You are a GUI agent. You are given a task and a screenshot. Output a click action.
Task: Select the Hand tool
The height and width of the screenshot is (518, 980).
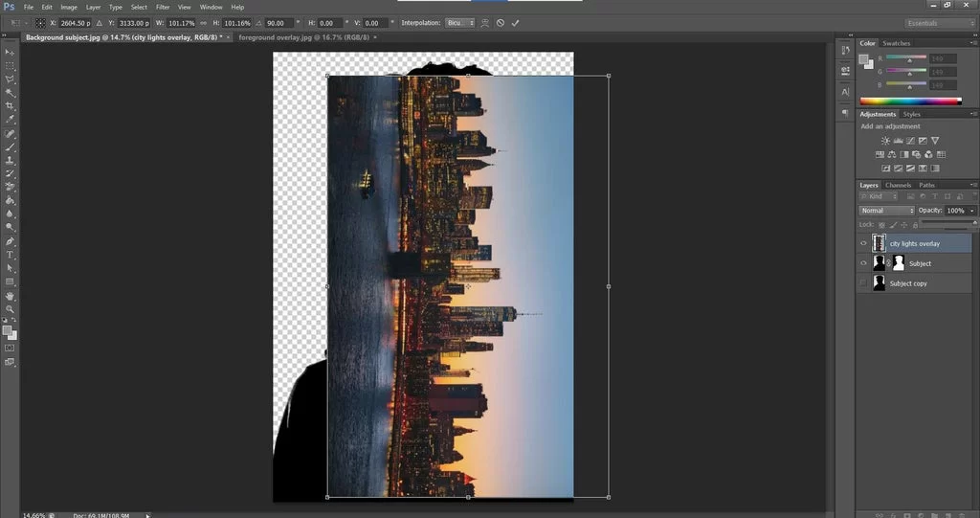pos(10,296)
